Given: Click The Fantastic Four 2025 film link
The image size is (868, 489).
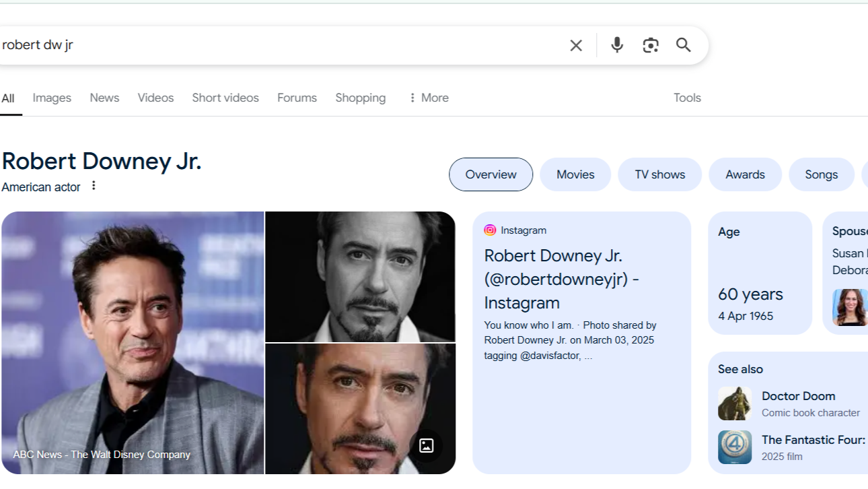Looking at the screenshot, I should coord(813,440).
